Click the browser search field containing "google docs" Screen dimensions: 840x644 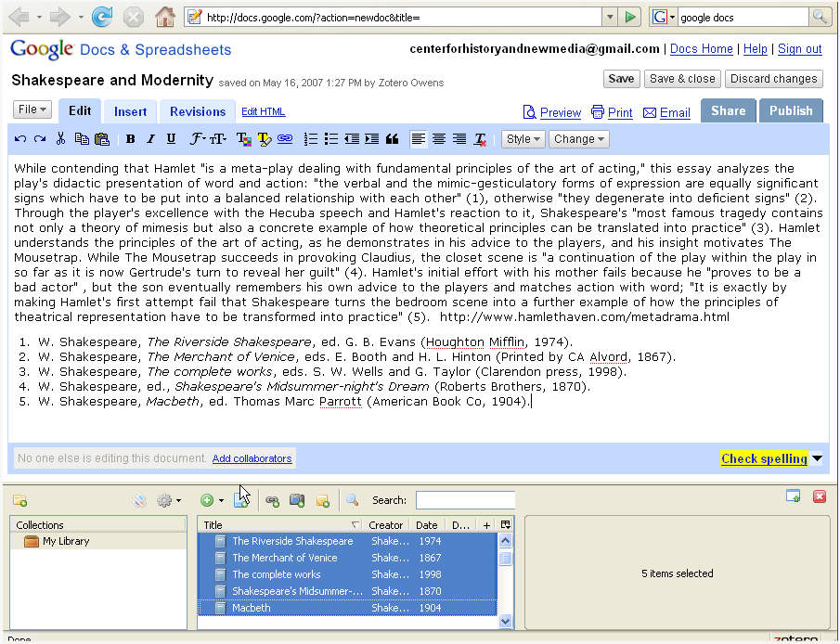tap(743, 17)
